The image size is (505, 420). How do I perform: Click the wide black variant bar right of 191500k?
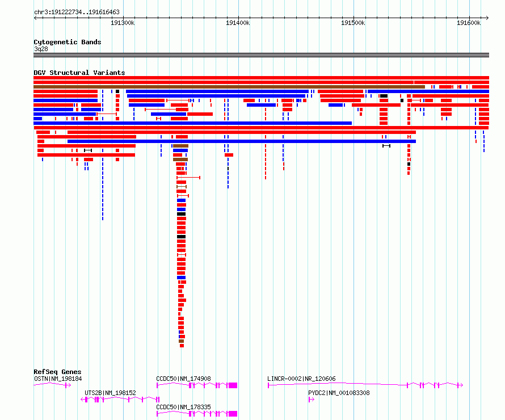click(x=384, y=96)
